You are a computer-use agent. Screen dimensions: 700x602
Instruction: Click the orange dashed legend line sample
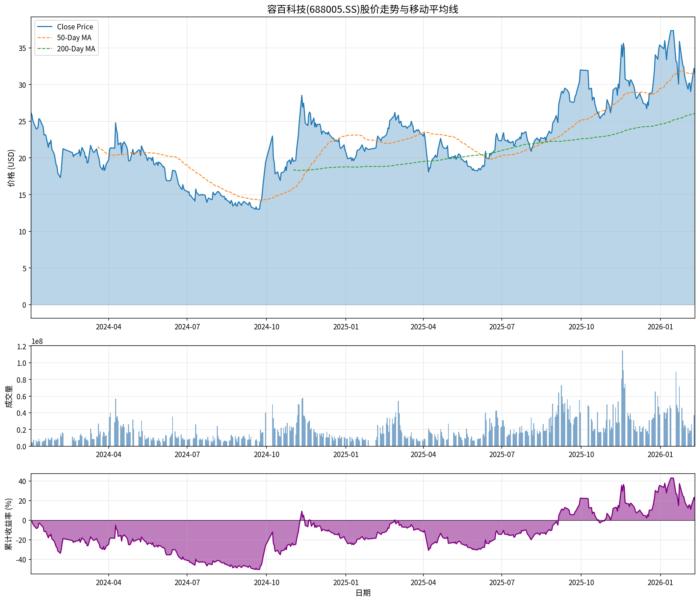(45, 38)
